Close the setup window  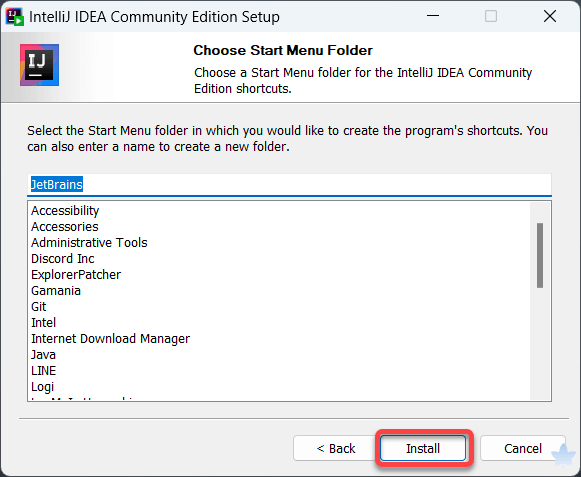[x=550, y=16]
